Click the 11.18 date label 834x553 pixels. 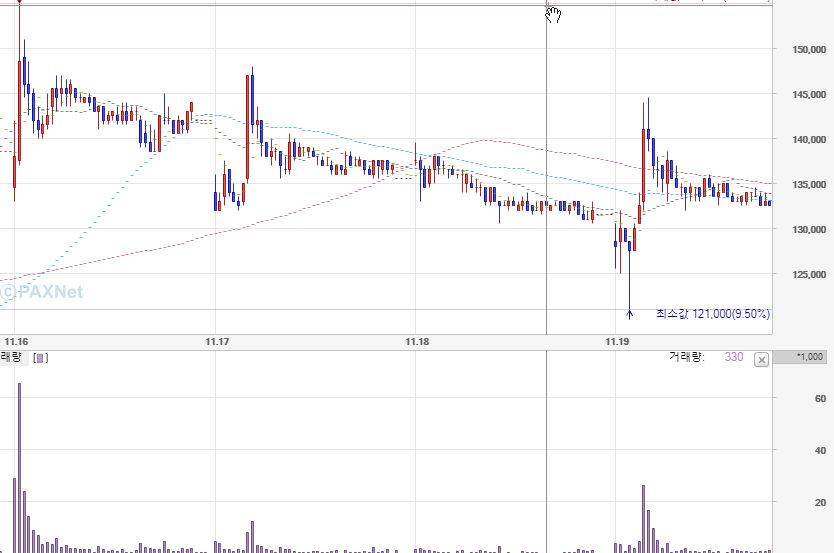click(417, 342)
